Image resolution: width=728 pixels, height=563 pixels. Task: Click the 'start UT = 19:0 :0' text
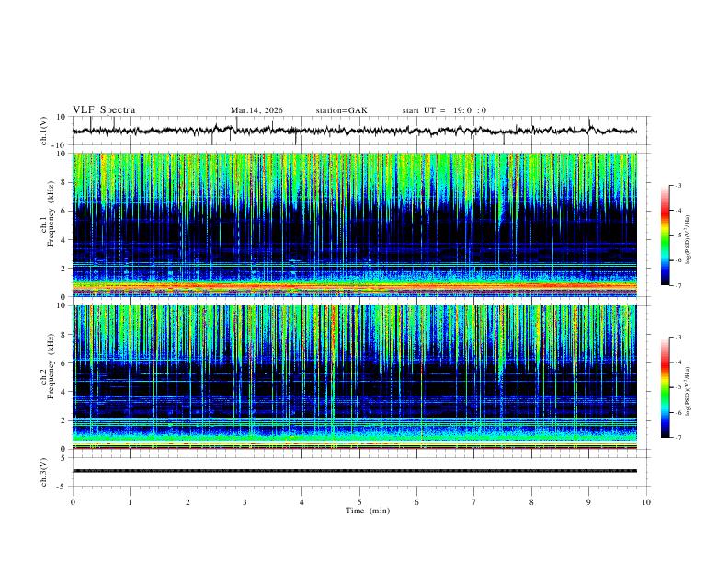[x=444, y=110]
